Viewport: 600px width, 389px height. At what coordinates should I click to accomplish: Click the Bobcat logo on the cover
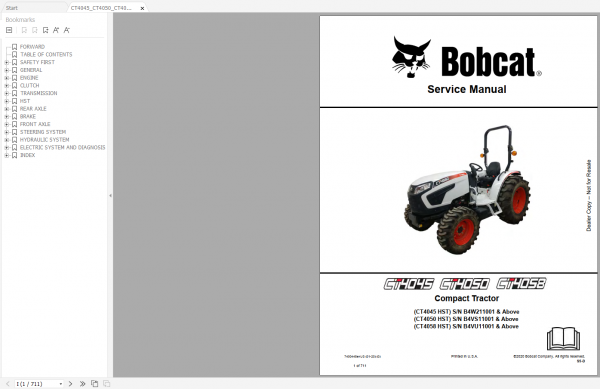tap(466, 57)
